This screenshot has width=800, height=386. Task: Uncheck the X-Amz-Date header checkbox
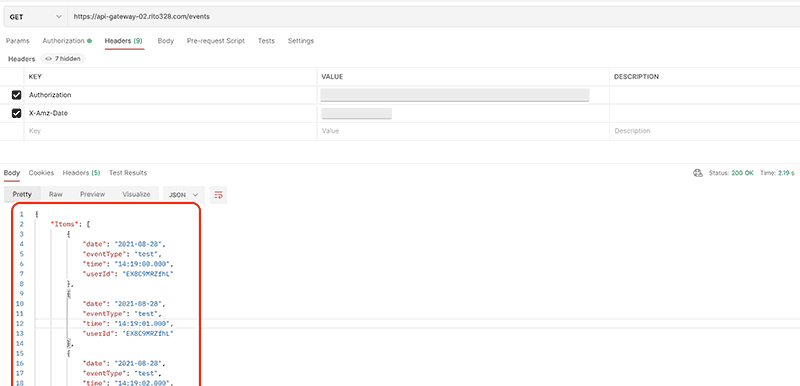pos(16,113)
